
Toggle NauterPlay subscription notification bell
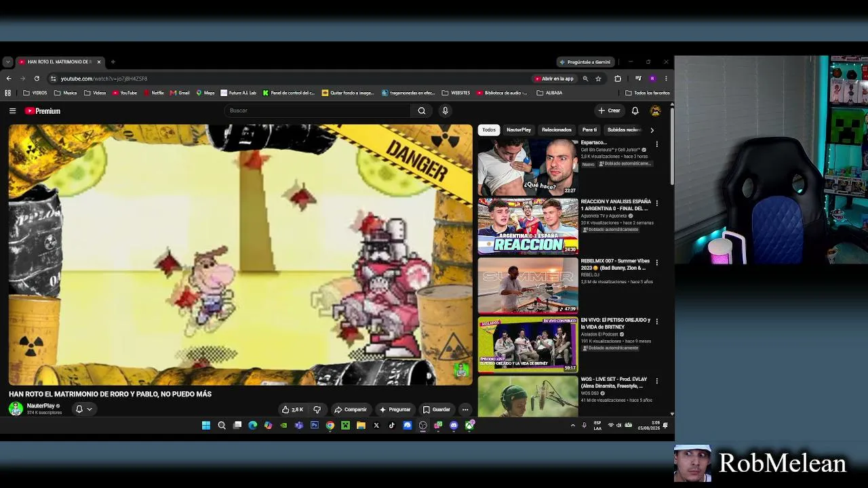tap(84, 409)
